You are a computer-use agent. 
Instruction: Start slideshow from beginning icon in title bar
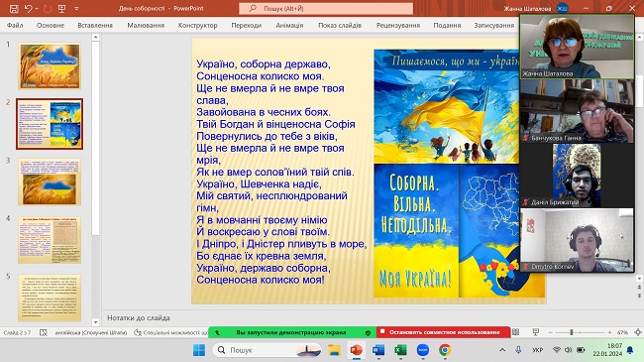(61, 8)
